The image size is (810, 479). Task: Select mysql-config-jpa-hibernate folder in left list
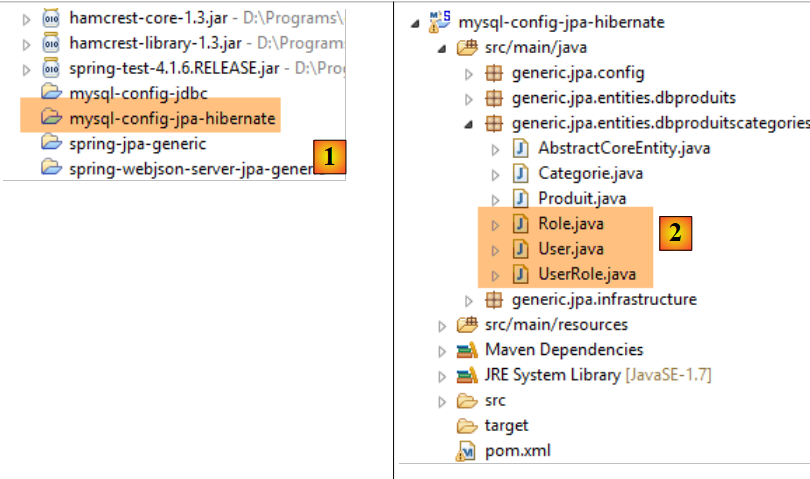tap(172, 119)
